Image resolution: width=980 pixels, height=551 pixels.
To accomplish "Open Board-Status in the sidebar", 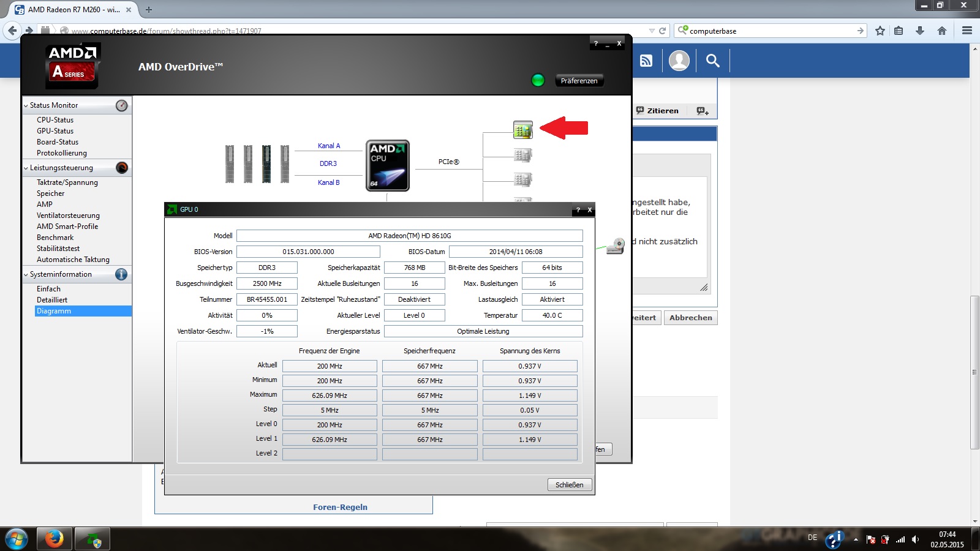I will pyautogui.click(x=58, y=142).
